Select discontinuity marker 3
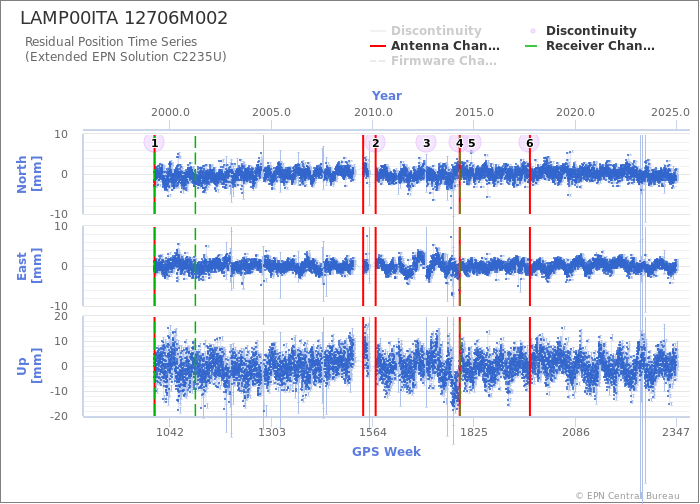700x504 pixels. point(426,143)
